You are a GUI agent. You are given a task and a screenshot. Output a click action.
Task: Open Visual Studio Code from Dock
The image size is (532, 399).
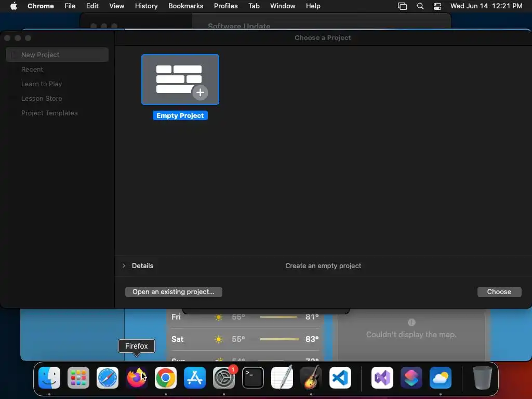pyautogui.click(x=340, y=378)
